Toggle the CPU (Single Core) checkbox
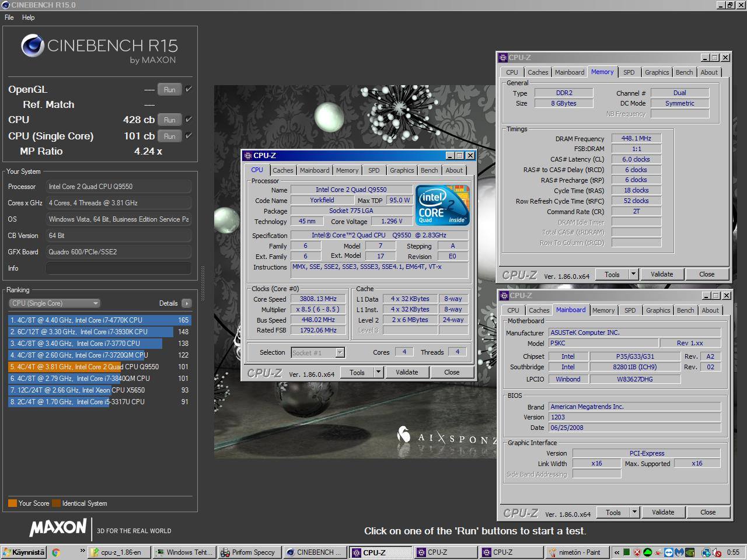Viewport: 747px width, 560px height. pos(189,136)
